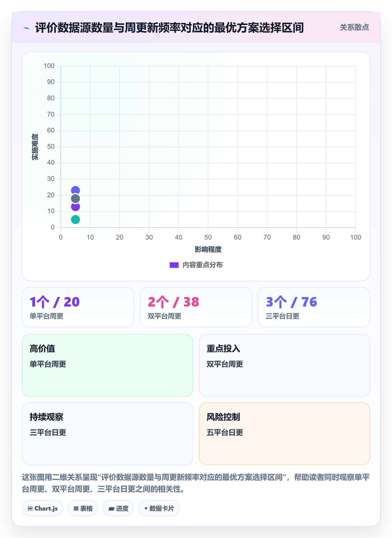Click the blue scatter point near 23
392x538 pixels.
pyautogui.click(x=75, y=191)
